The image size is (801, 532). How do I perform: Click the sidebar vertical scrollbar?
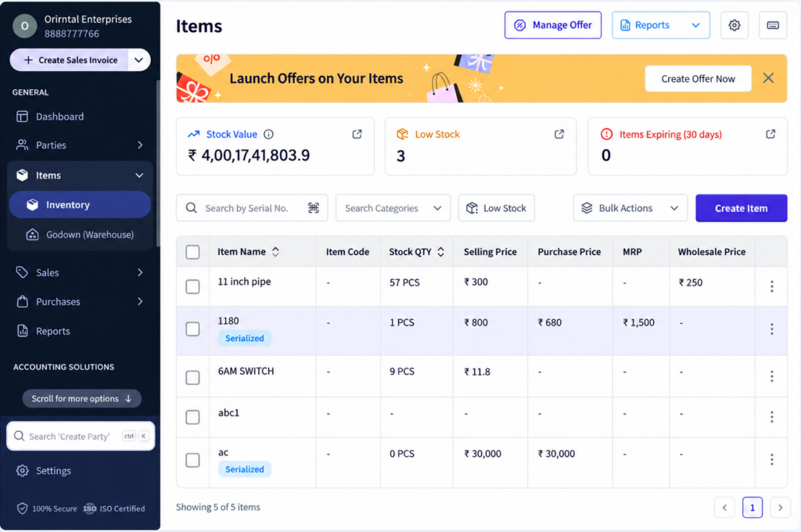158,164
